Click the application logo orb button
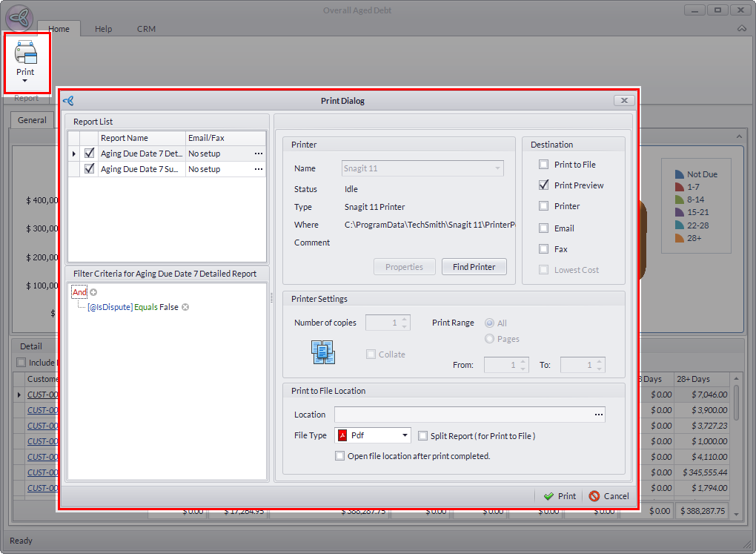The height and width of the screenshot is (554, 756). (19, 18)
